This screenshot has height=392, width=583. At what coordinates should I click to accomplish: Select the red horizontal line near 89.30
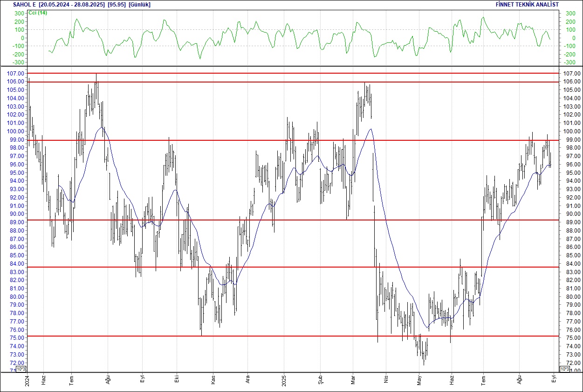point(293,220)
